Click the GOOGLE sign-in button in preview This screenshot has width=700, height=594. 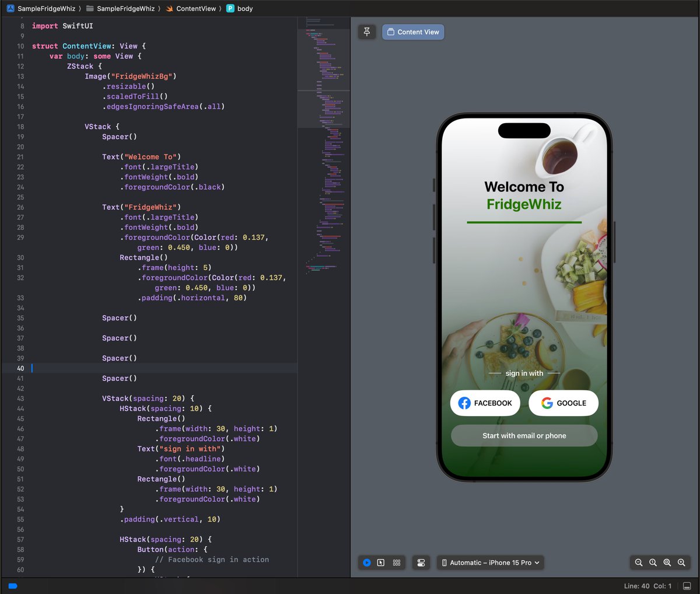[563, 403]
